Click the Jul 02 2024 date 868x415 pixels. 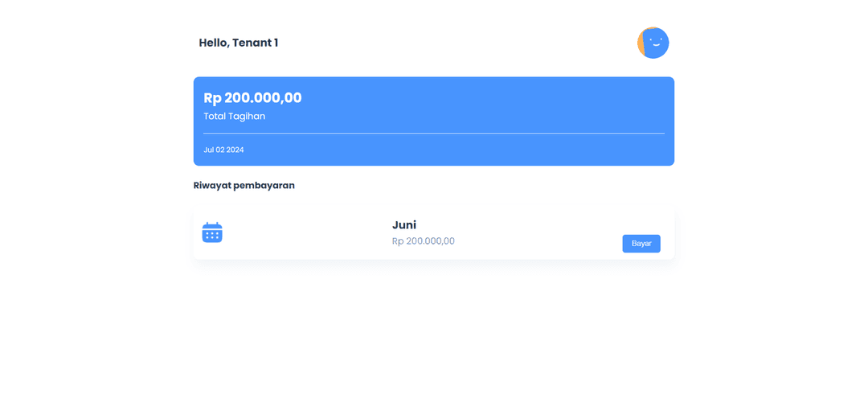pyautogui.click(x=223, y=150)
